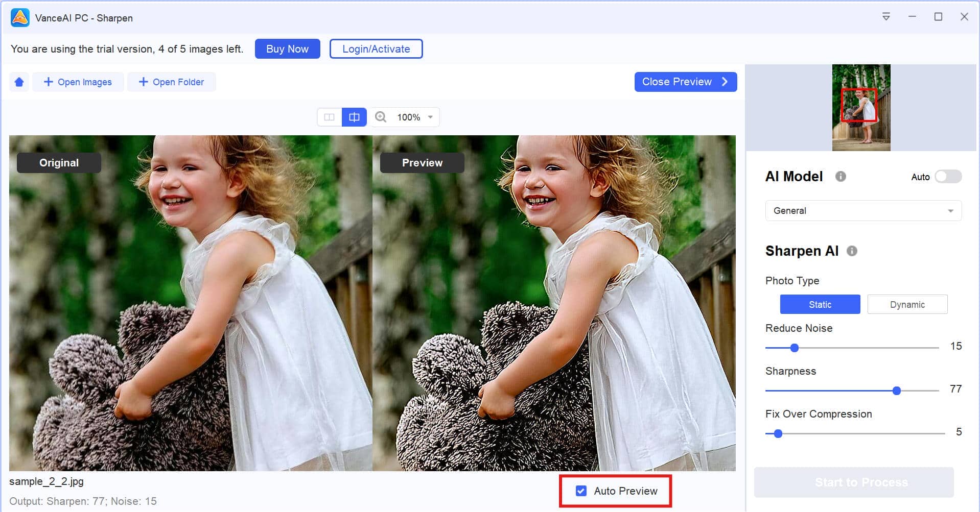Open the 100% zoom level dropdown

point(415,117)
